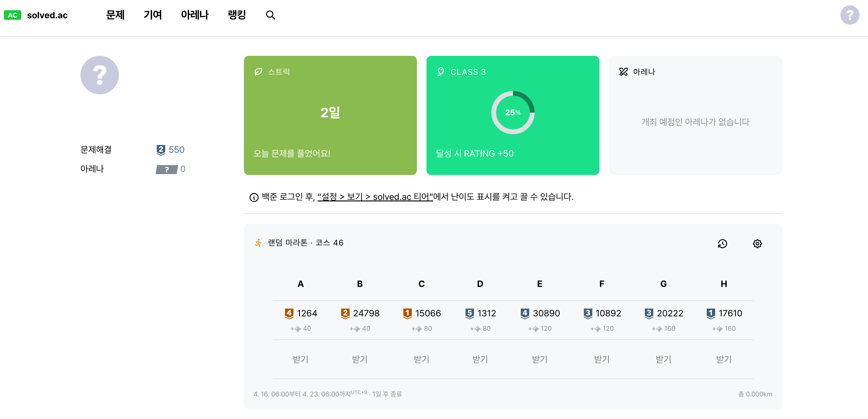
Task: Follow the solved.ac 티어 settings link
Action: [375, 197]
